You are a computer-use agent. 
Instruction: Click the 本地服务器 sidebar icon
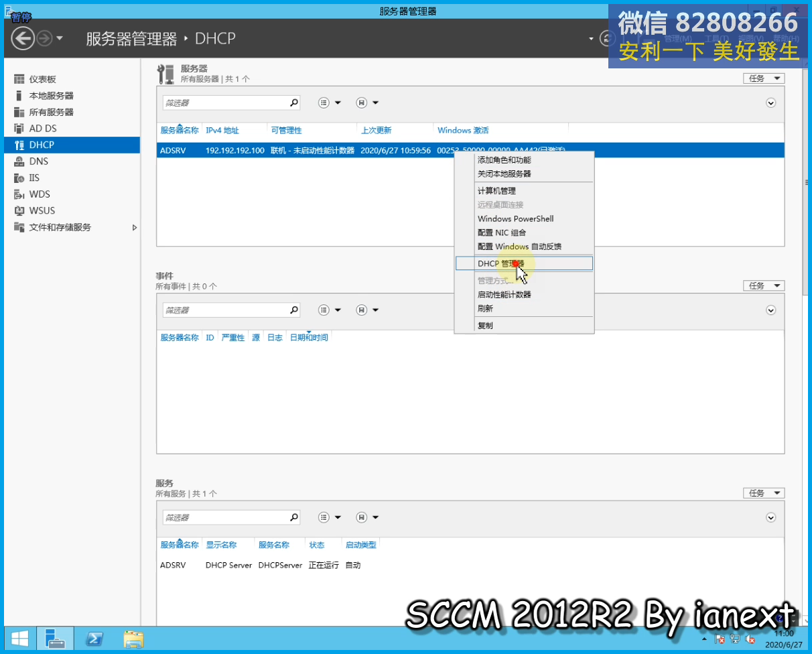click(x=19, y=96)
